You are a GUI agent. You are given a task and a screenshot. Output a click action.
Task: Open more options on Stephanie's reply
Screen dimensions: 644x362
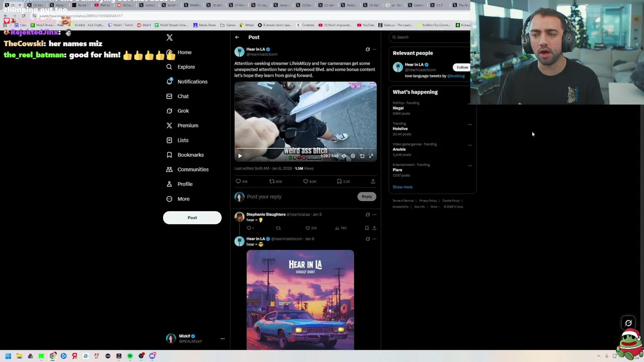tap(374, 215)
